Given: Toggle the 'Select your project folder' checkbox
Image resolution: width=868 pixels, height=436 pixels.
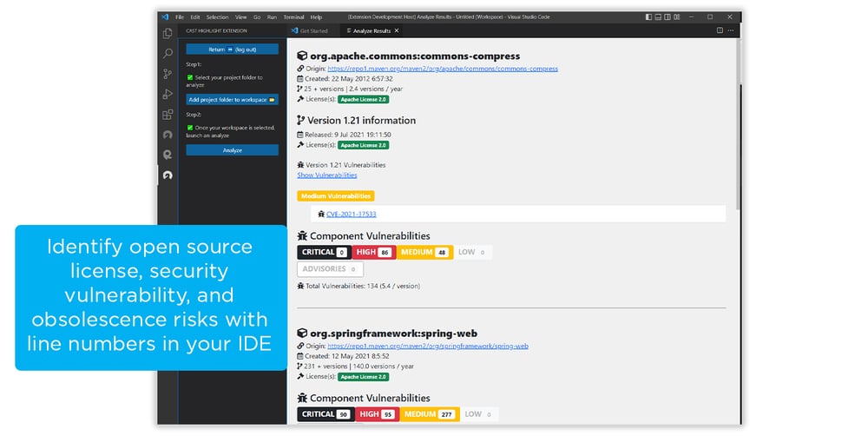Looking at the screenshot, I should click(190, 77).
